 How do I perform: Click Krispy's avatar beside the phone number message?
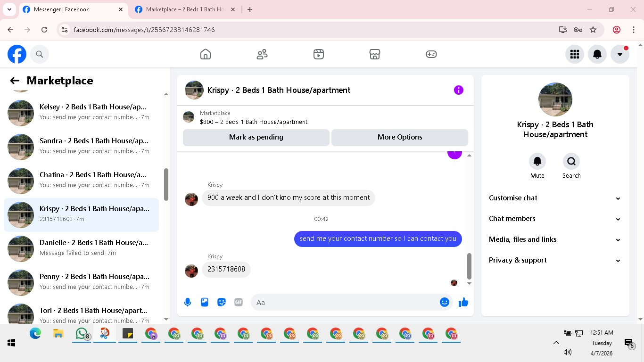point(191,271)
